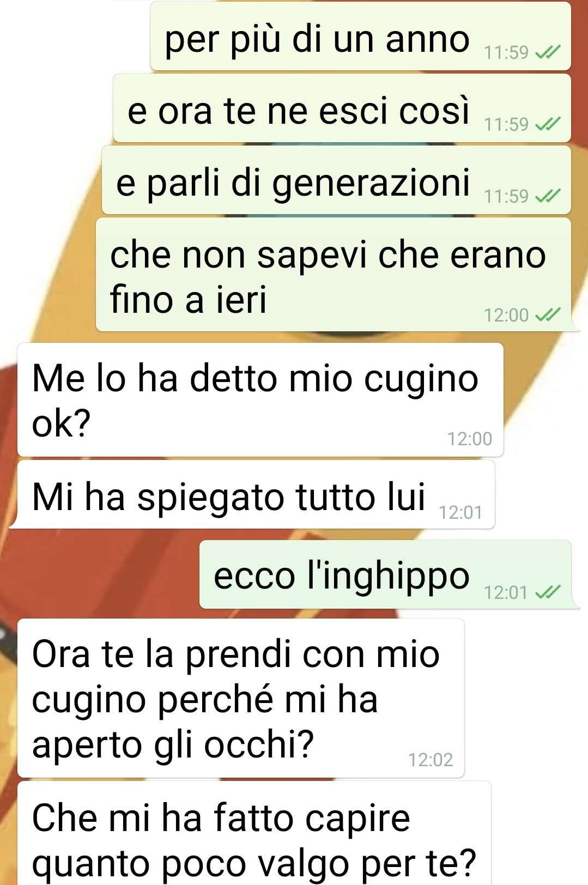Click the 11:59 timestamp on 'per più di un anno'
Screen dimensions: 588x885
[506, 53]
